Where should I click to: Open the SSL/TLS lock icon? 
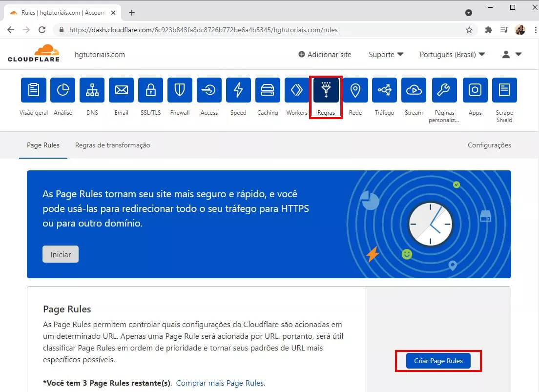[150, 90]
